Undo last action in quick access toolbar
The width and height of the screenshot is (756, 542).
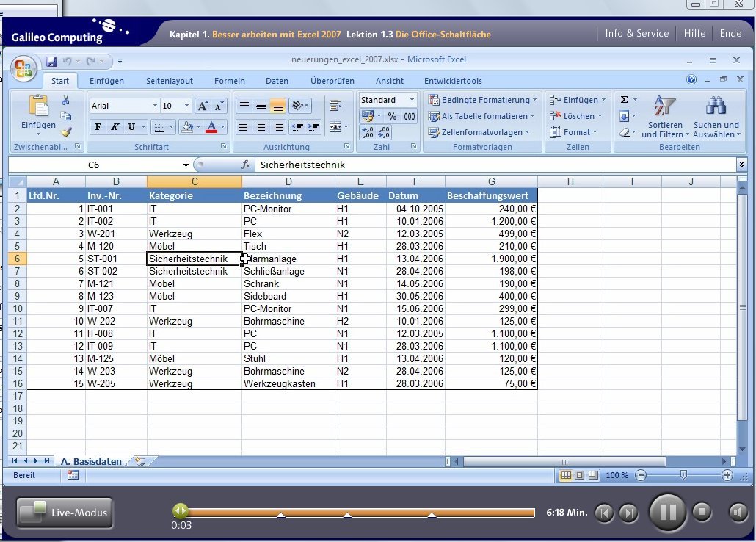tap(67, 61)
